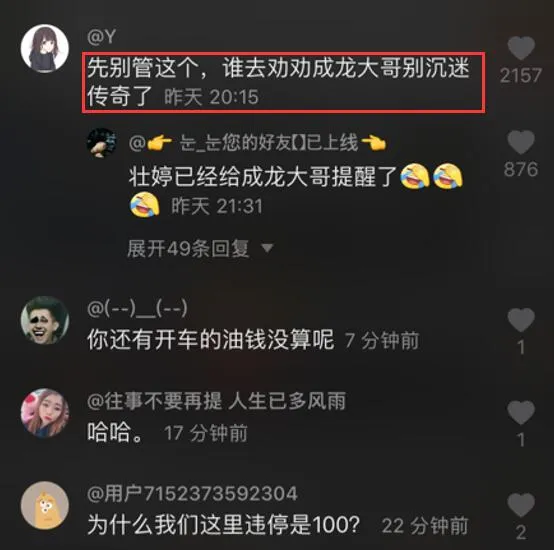Open the laughing man avatar of @(--)_(--)
The height and width of the screenshot is (550, 554).
pyautogui.click(x=45, y=320)
